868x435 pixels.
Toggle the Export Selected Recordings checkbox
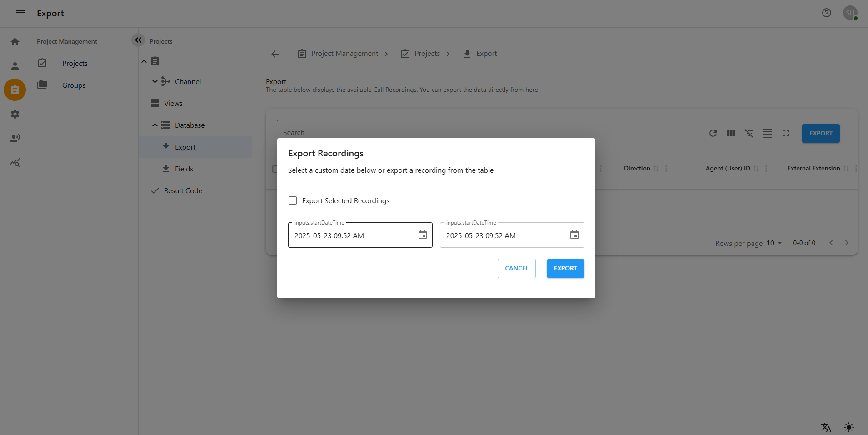click(x=292, y=200)
